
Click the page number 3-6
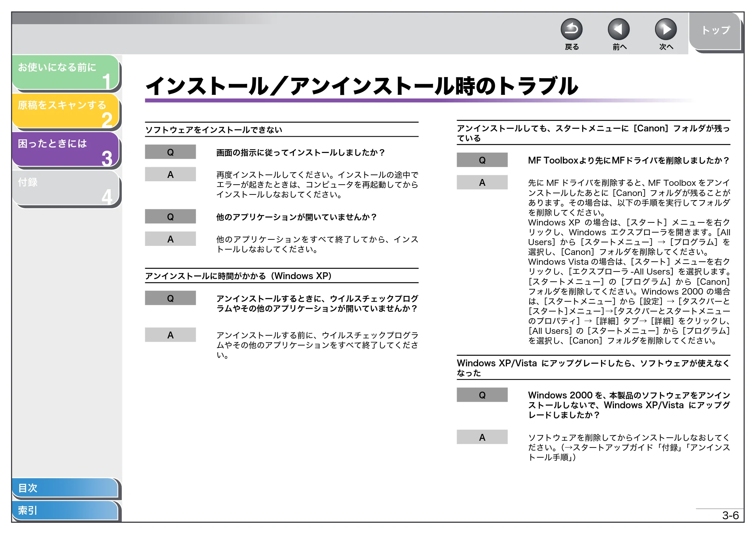pos(730,515)
